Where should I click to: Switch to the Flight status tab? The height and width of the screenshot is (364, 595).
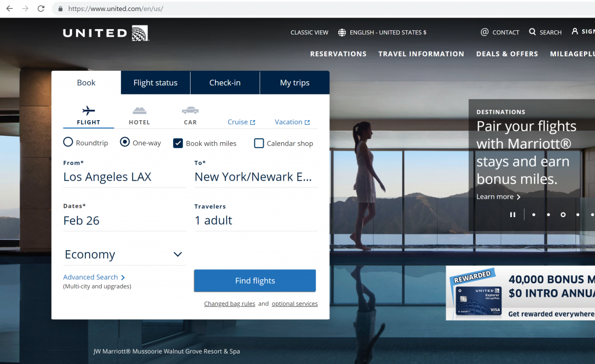[156, 82]
